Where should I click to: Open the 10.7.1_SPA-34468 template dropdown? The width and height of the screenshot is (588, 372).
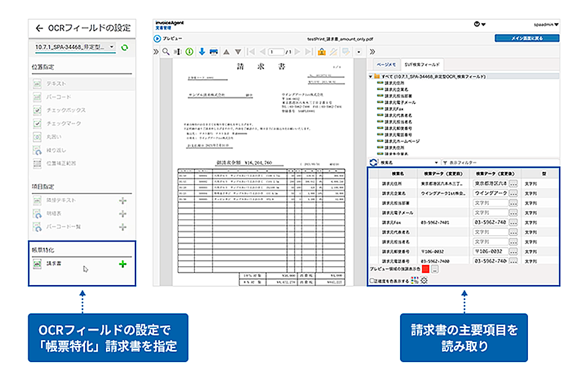click(x=73, y=46)
